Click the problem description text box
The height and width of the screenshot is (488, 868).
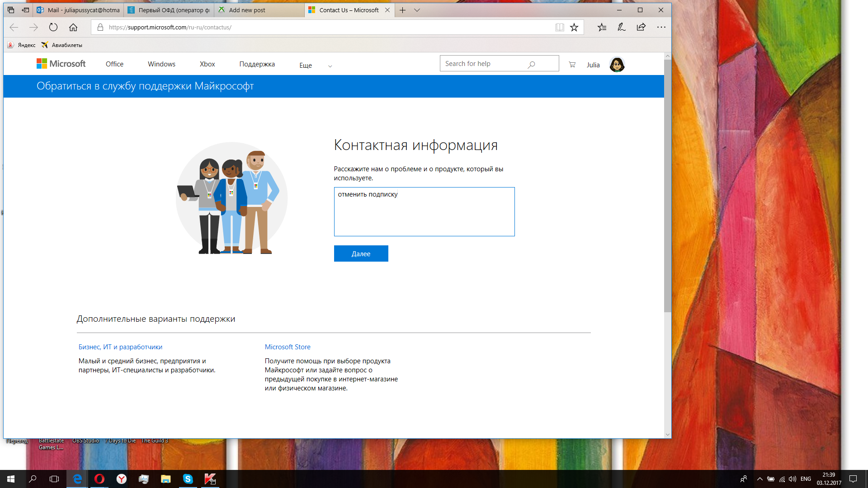click(x=424, y=211)
